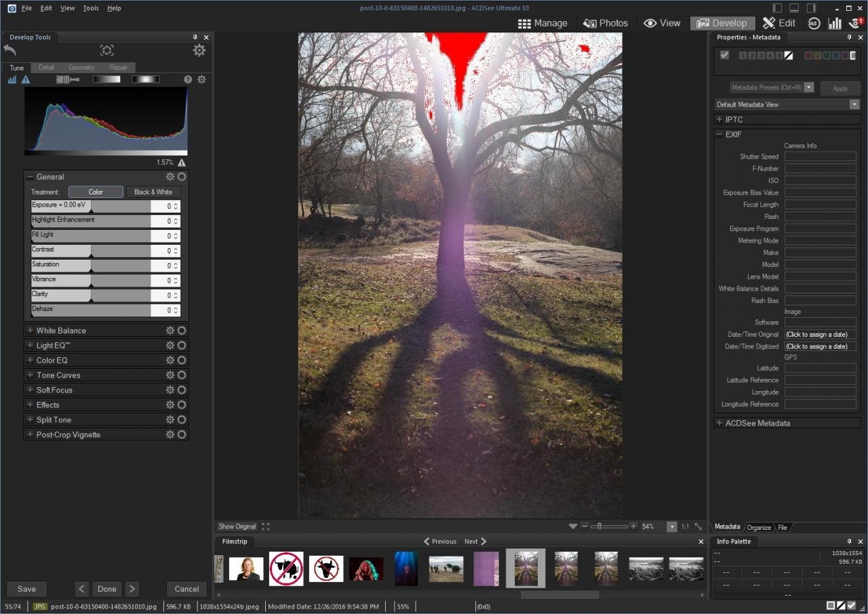Open the Tools menu
This screenshot has height=614, width=868.
pos(91,8)
